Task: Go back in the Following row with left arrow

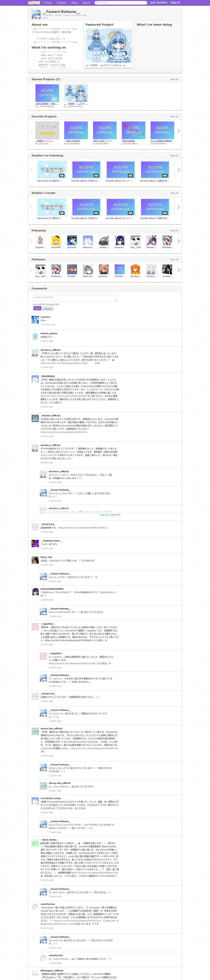Action: point(31,241)
